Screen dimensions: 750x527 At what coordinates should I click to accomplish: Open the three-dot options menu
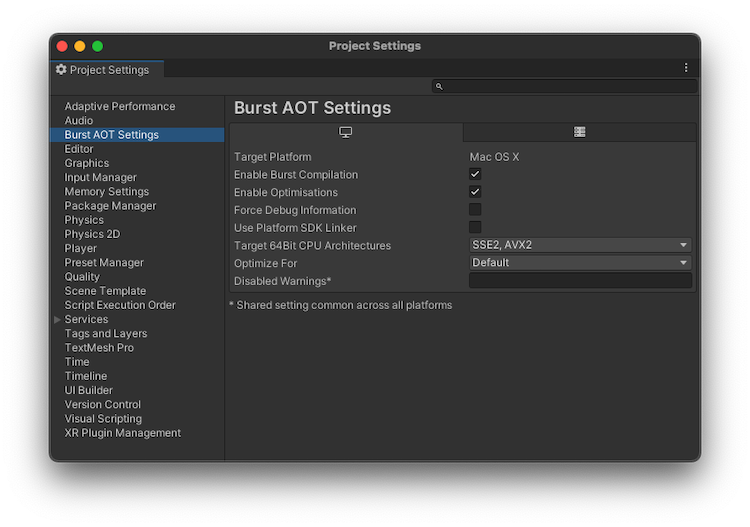(686, 68)
